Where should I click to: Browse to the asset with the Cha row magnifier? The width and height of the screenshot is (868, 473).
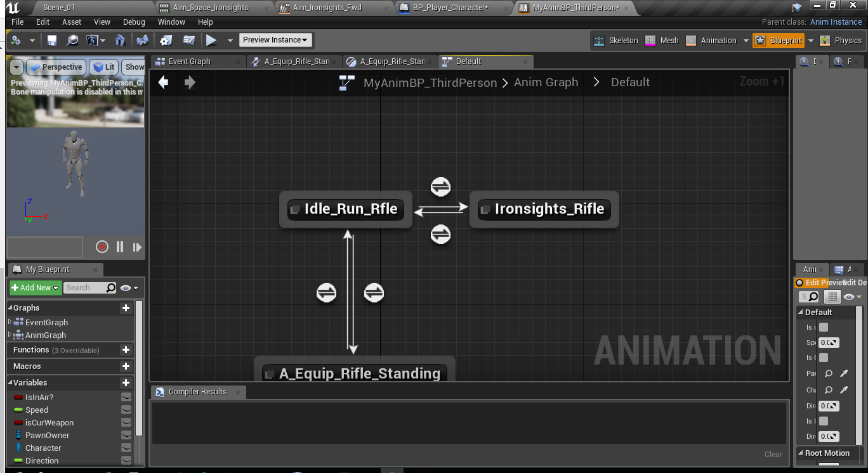coord(828,390)
